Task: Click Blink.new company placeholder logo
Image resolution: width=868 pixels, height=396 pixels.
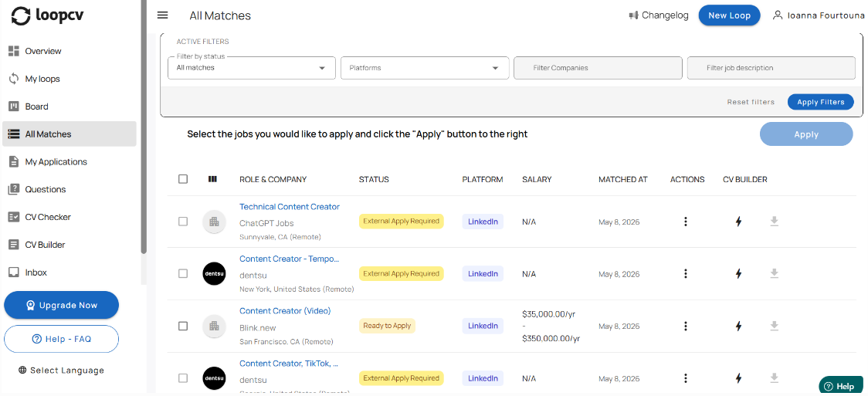Action: point(214,327)
